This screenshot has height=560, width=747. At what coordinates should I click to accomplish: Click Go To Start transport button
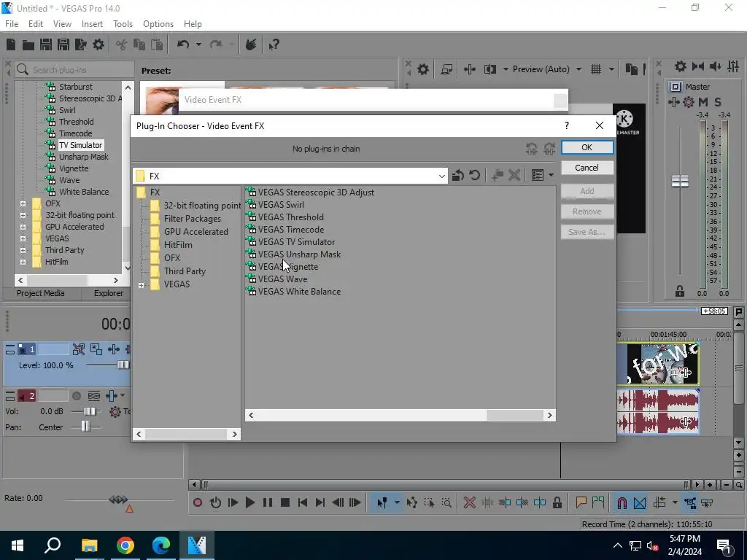click(x=303, y=502)
